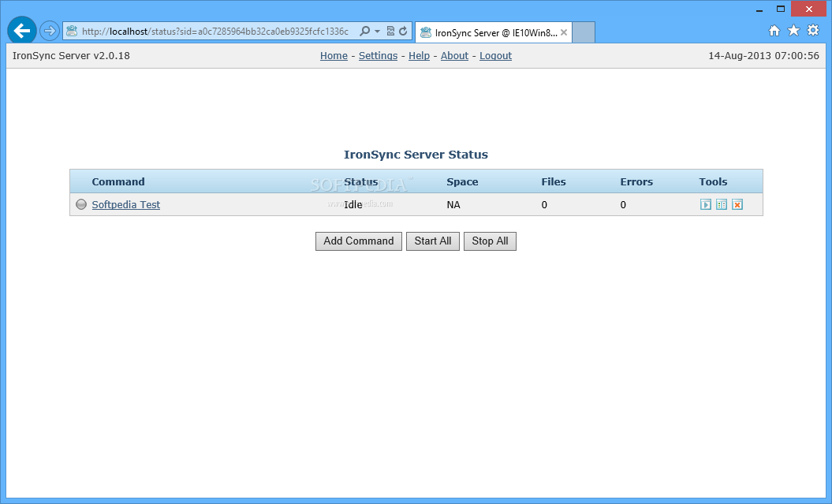Image resolution: width=832 pixels, height=504 pixels.
Task: Click the 14-Aug-2013 07:00:56 timestamp
Action: pos(763,56)
